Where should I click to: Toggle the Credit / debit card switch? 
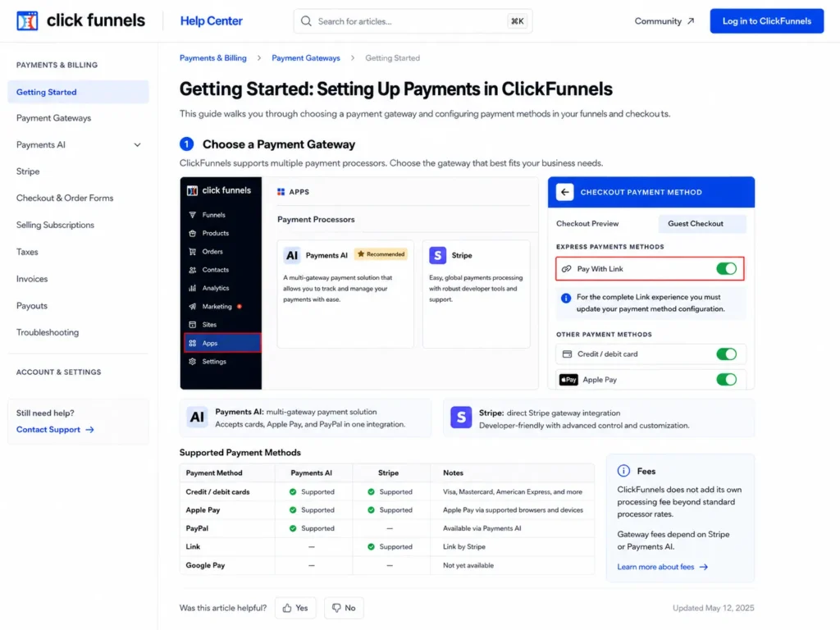coord(727,354)
